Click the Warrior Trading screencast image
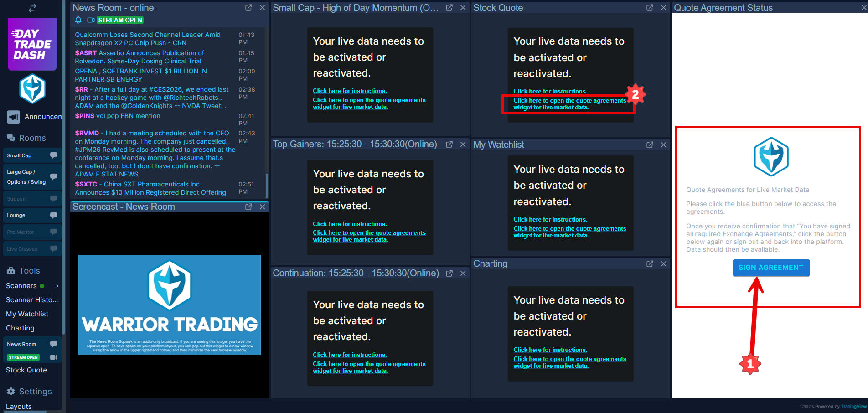Viewport: 868px width, 413px height. [170, 305]
